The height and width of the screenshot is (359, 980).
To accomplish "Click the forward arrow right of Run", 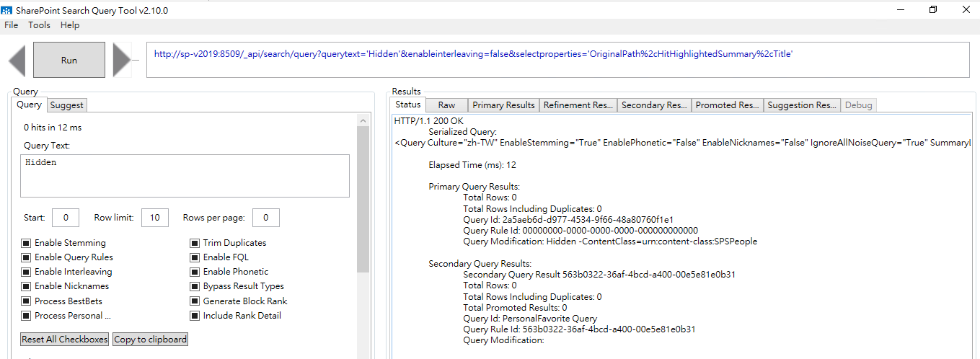I will [x=120, y=61].
